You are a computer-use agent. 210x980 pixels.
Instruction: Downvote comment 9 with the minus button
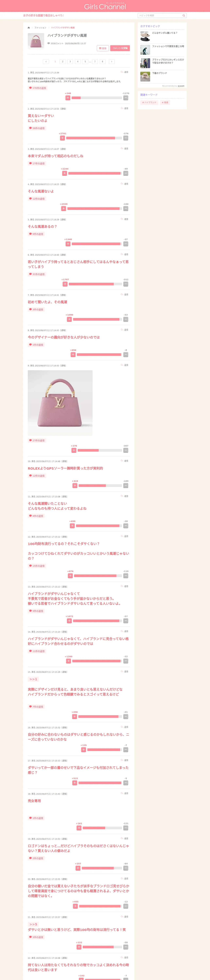pos(126,450)
